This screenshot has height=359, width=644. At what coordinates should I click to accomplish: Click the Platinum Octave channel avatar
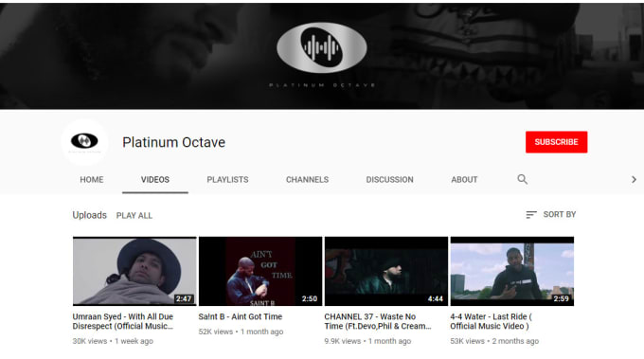pyautogui.click(x=84, y=142)
